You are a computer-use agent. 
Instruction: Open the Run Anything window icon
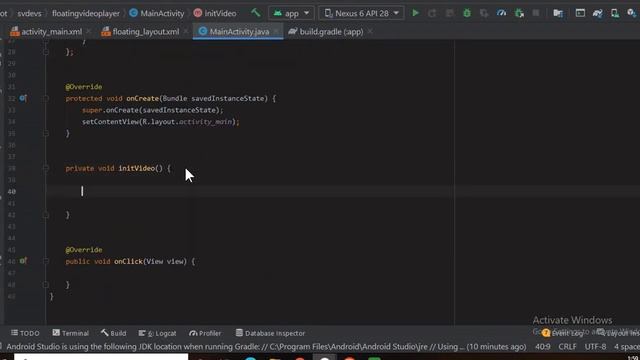(580, 13)
